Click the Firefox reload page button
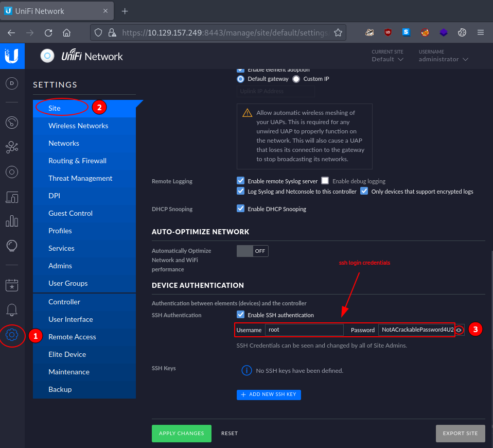Image resolution: width=493 pixels, height=448 pixels. click(48, 33)
